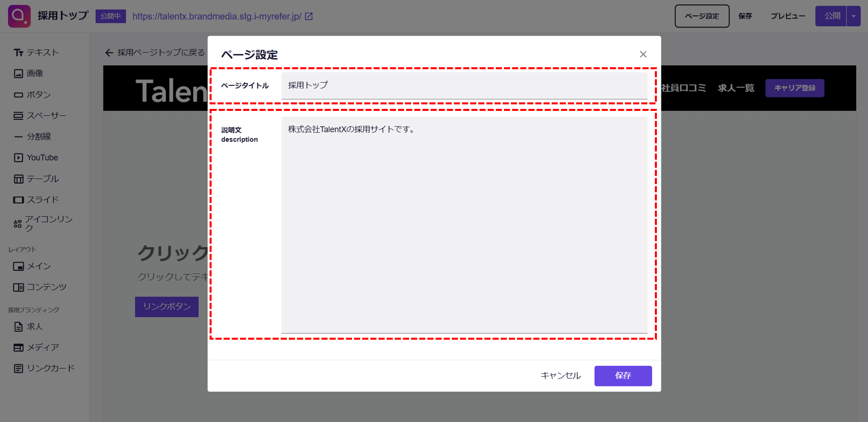Open the talentx brandmedia site URL

[x=217, y=17]
